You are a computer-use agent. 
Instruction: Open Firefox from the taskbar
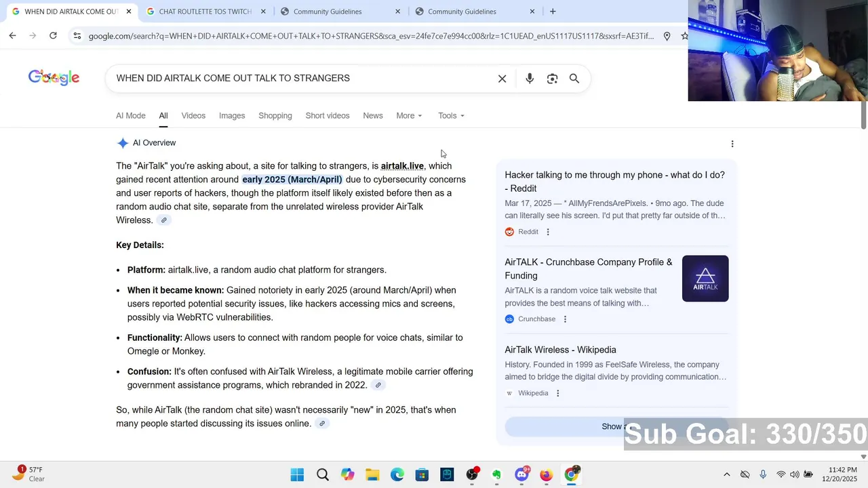(547, 474)
